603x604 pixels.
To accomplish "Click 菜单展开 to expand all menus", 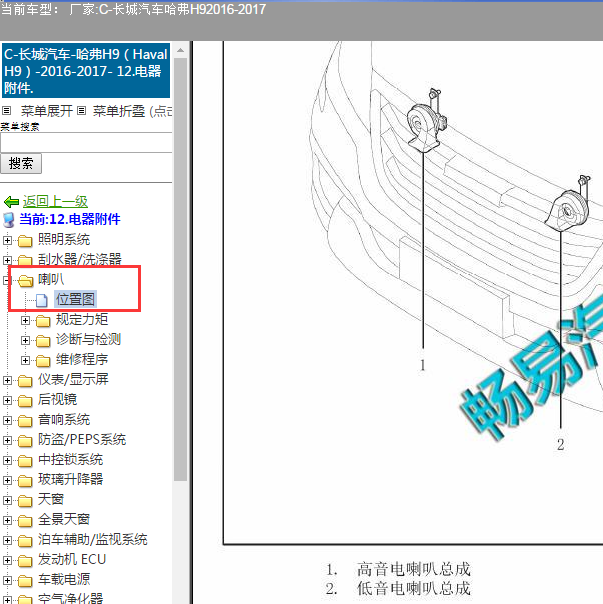I will click(47, 111).
